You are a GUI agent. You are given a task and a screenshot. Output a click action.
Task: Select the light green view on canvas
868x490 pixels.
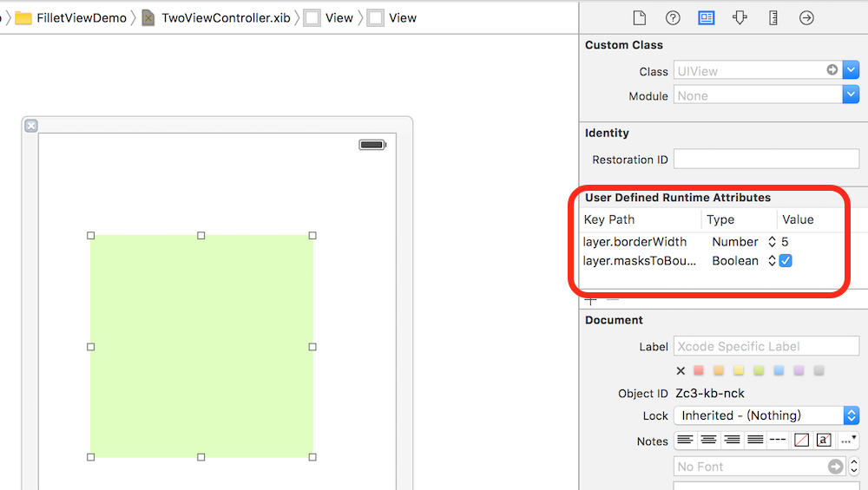[x=201, y=346]
